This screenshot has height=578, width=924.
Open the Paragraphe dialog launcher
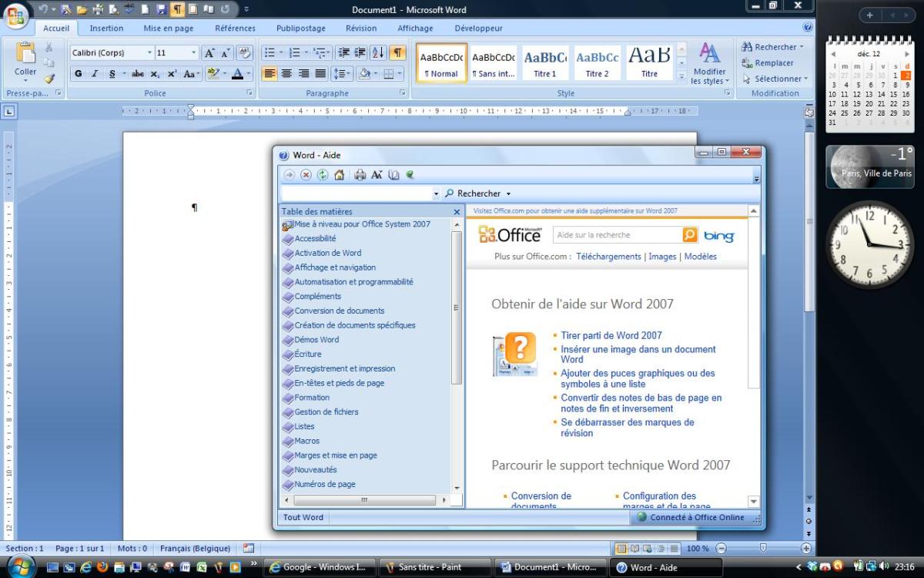403,93
